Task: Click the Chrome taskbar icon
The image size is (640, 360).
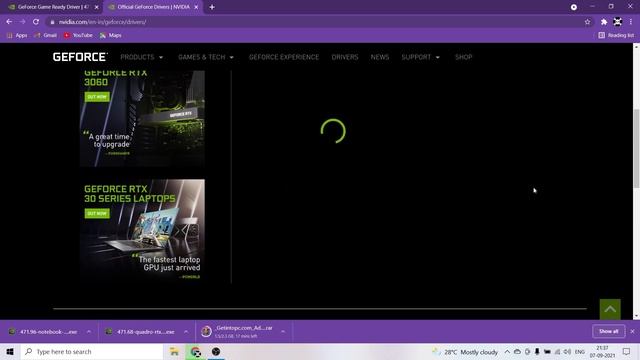Action: click(196, 351)
